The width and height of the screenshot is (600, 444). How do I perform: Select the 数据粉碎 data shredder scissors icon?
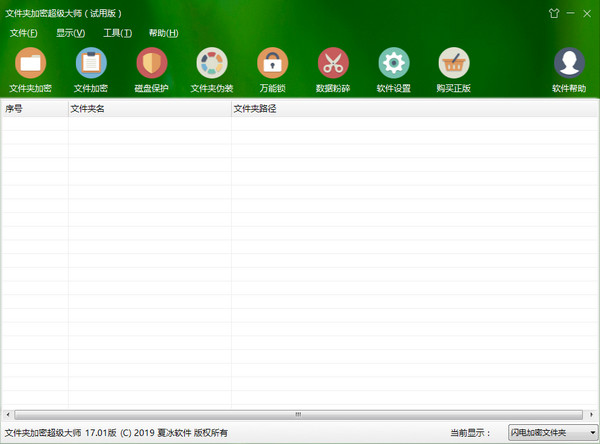[333, 64]
